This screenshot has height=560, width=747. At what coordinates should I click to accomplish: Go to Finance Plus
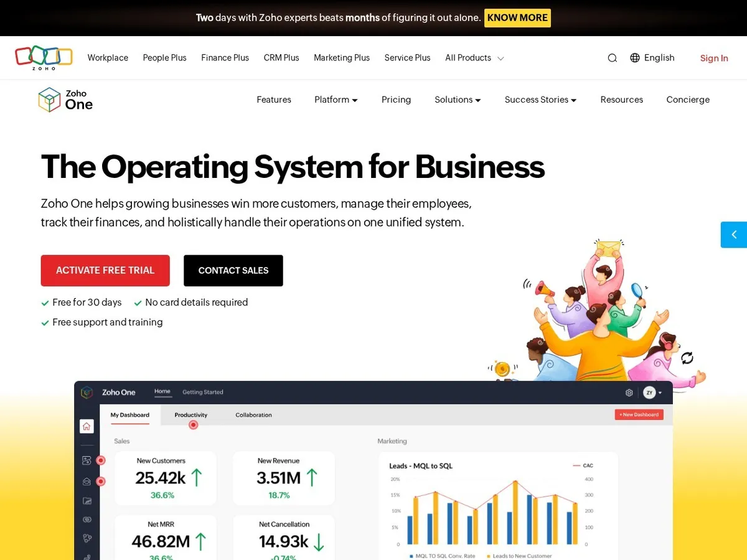click(225, 58)
